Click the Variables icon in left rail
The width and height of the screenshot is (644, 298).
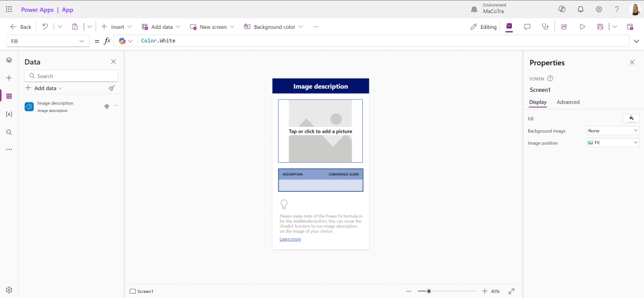9,114
